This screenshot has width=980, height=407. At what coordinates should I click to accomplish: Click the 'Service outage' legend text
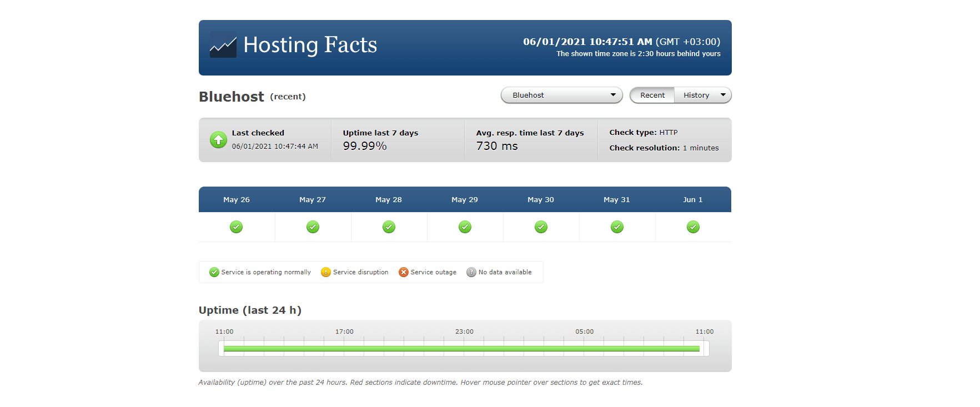(x=434, y=272)
